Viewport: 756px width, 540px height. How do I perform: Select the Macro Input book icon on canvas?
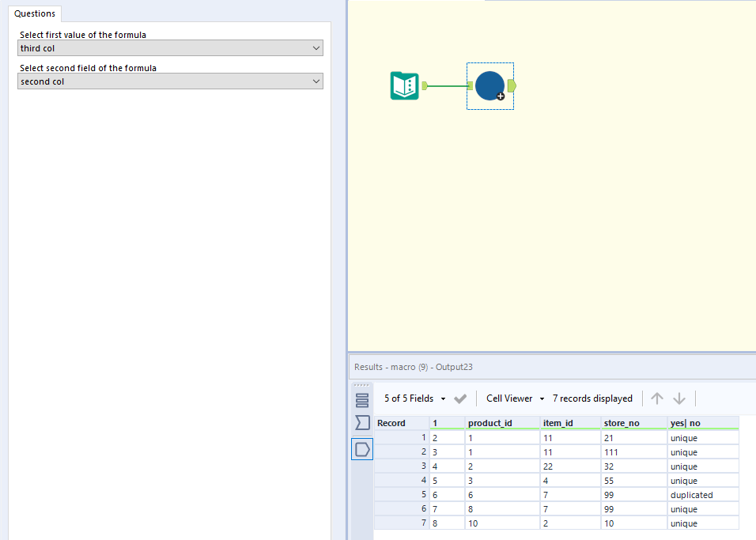click(404, 85)
